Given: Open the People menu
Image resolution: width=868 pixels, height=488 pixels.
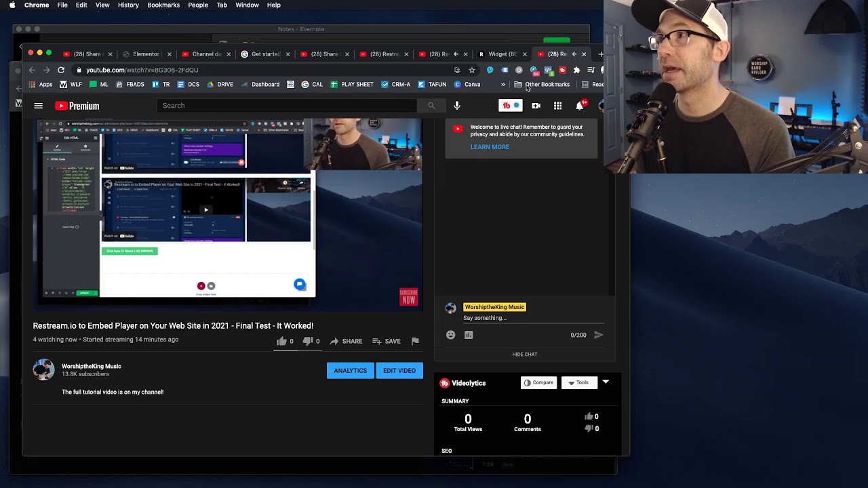Looking at the screenshot, I should [198, 5].
